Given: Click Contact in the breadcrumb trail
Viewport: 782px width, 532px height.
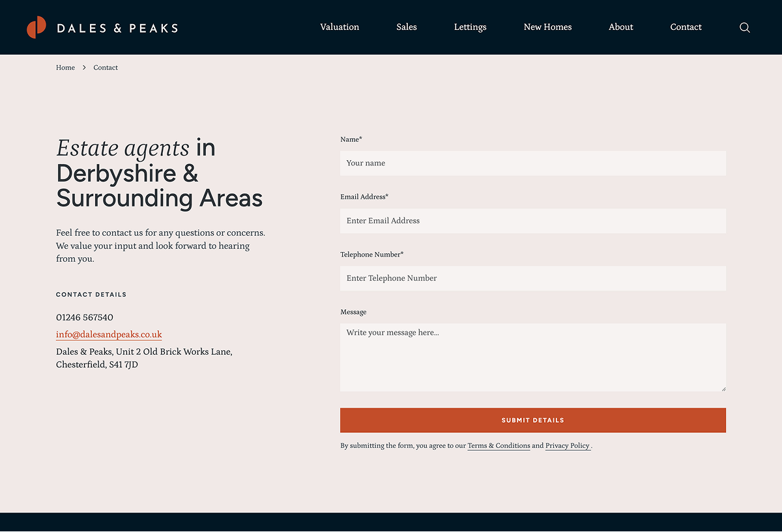Looking at the screenshot, I should point(105,67).
